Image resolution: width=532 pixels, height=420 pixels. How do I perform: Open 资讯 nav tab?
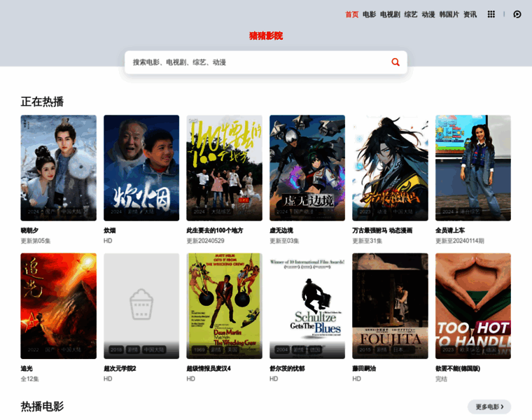pyautogui.click(x=470, y=14)
